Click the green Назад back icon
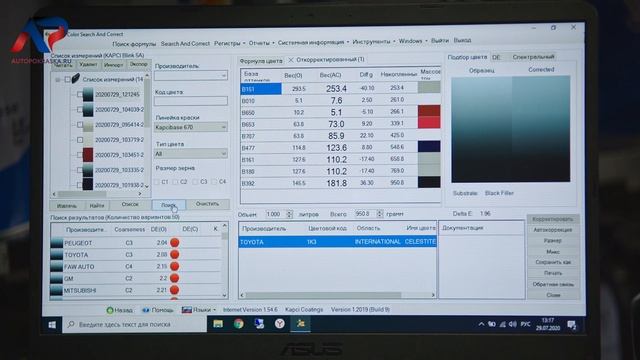640x360 pixels. click(x=110, y=310)
